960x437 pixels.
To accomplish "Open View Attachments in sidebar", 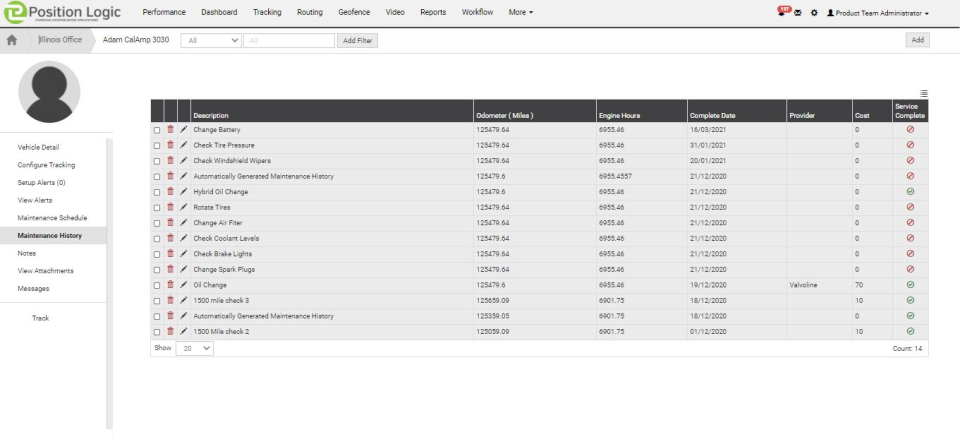I will (45, 271).
